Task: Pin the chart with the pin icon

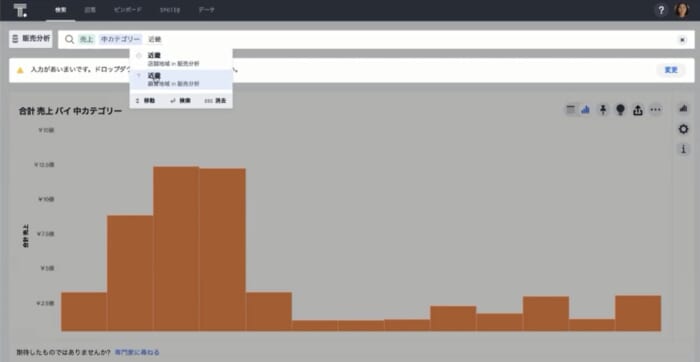Action: [603, 110]
